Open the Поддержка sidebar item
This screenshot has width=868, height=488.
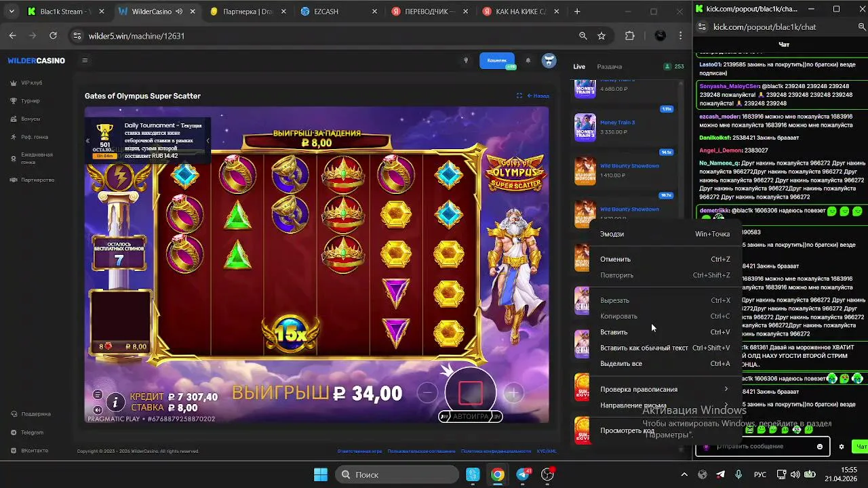click(31, 413)
